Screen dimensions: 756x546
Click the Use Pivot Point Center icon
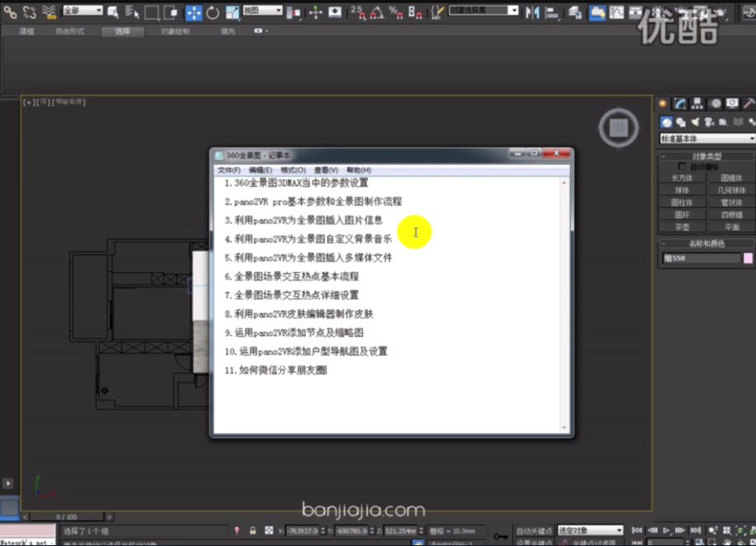click(x=293, y=12)
